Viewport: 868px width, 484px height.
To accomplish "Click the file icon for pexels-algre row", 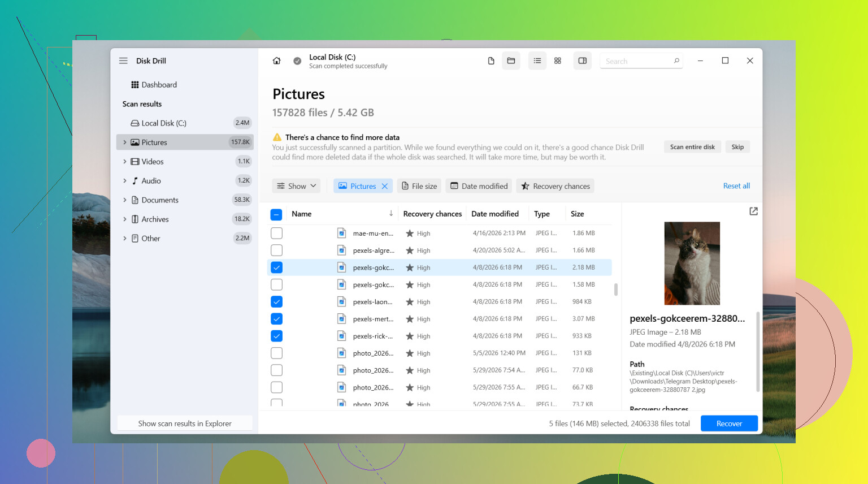I will click(341, 250).
